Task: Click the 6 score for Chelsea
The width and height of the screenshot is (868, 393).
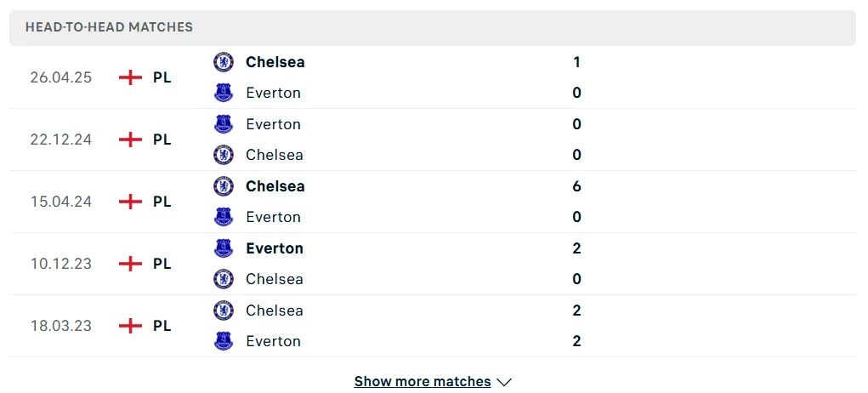Action: coord(576,186)
